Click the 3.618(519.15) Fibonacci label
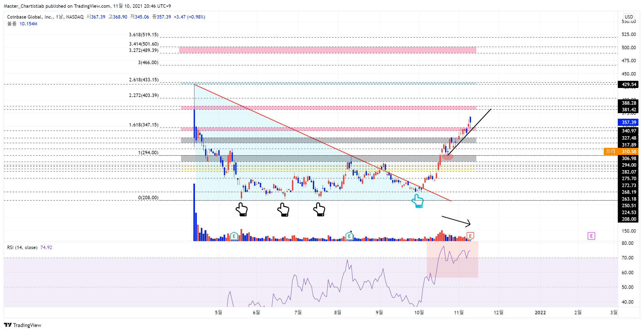The width and height of the screenshot is (644, 332). [x=144, y=35]
